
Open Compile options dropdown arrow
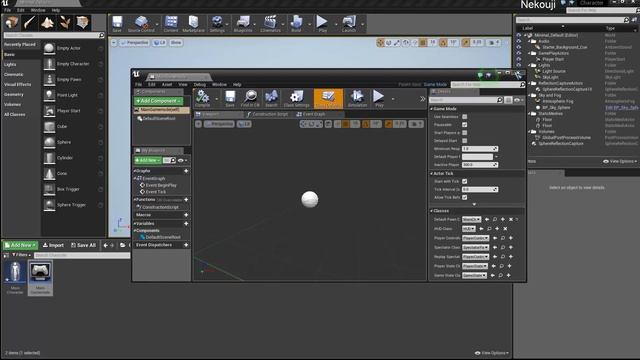point(216,99)
